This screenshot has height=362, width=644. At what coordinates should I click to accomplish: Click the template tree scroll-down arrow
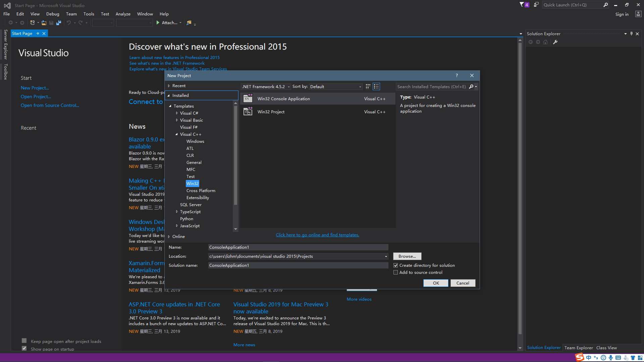tap(235, 229)
